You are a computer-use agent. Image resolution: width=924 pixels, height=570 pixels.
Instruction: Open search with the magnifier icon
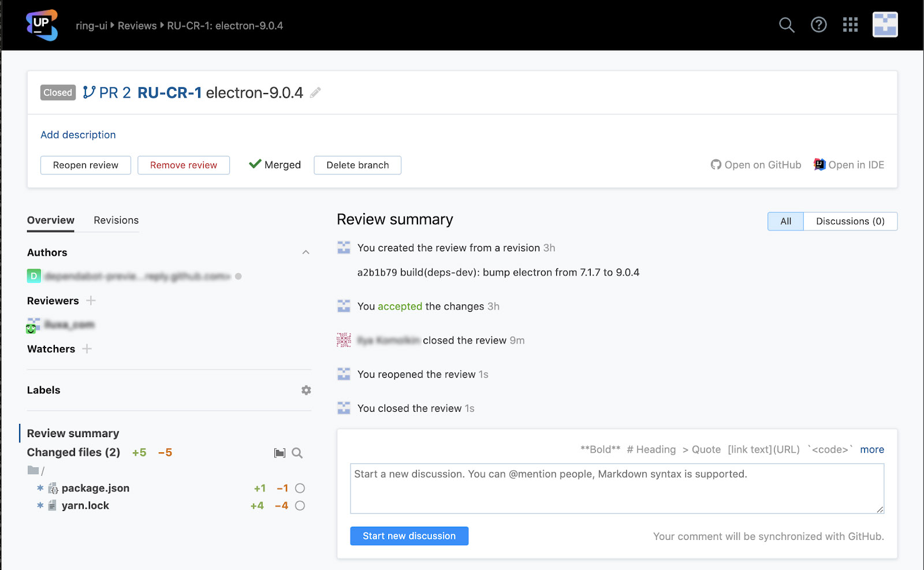point(786,25)
